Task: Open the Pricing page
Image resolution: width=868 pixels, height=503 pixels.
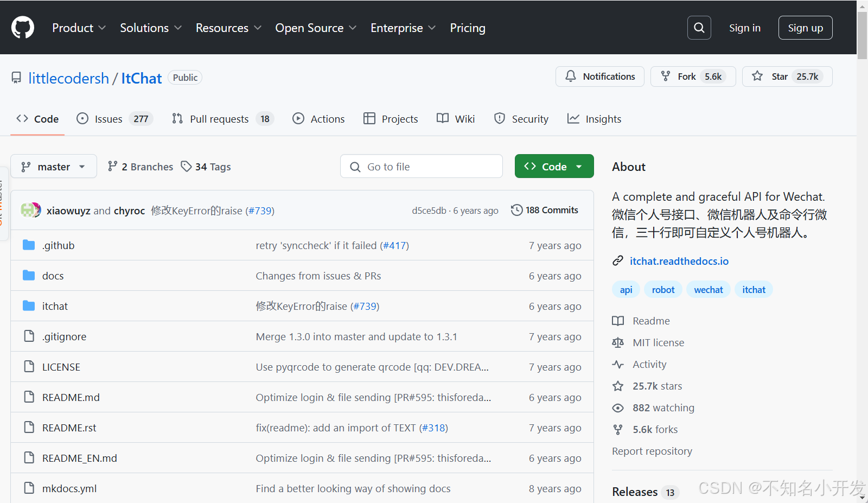Action: (x=468, y=28)
